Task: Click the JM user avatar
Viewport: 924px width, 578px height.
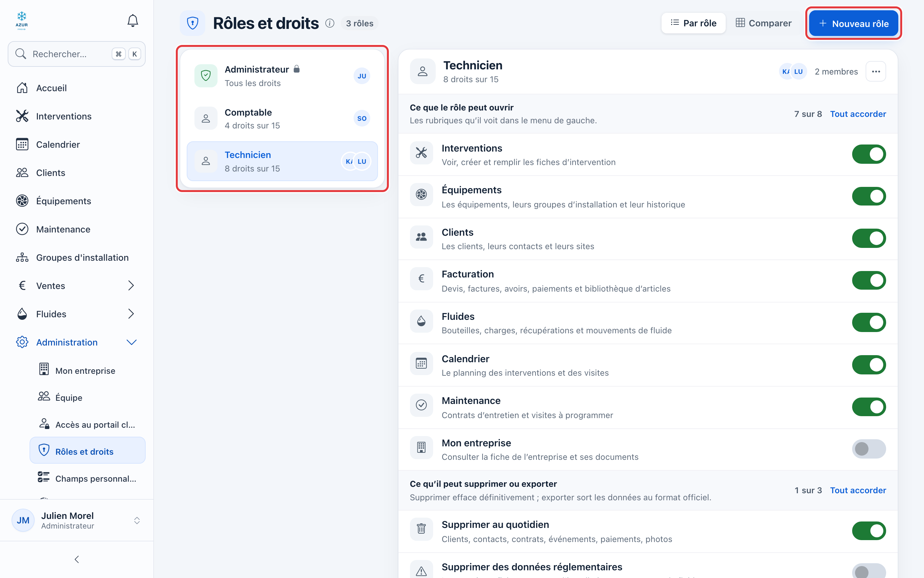Action: (23, 520)
